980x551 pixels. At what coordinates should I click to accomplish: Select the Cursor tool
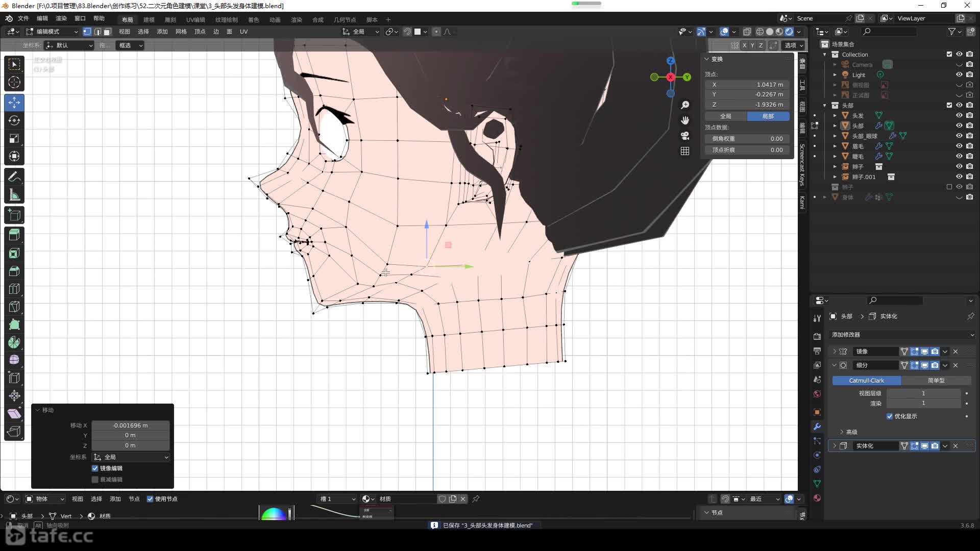tap(14, 82)
